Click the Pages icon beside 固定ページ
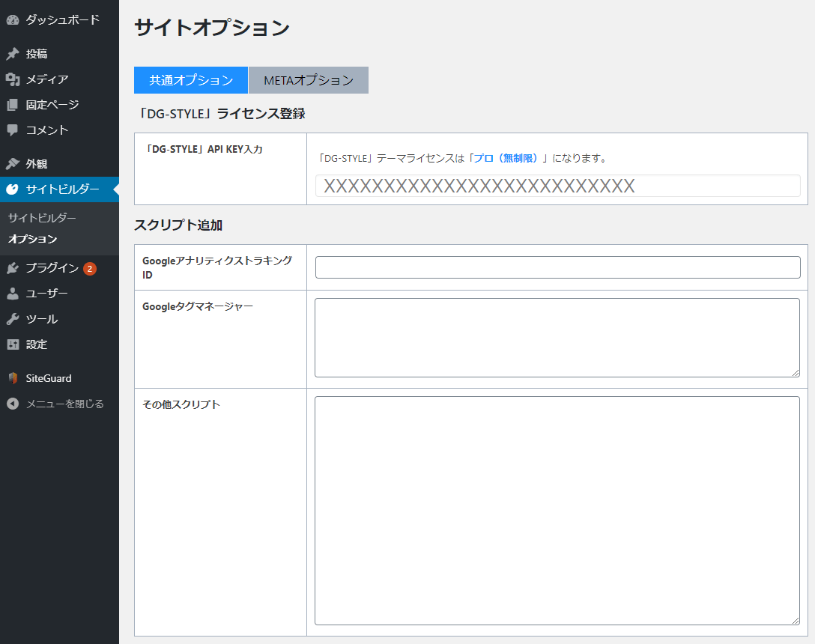 [x=13, y=105]
